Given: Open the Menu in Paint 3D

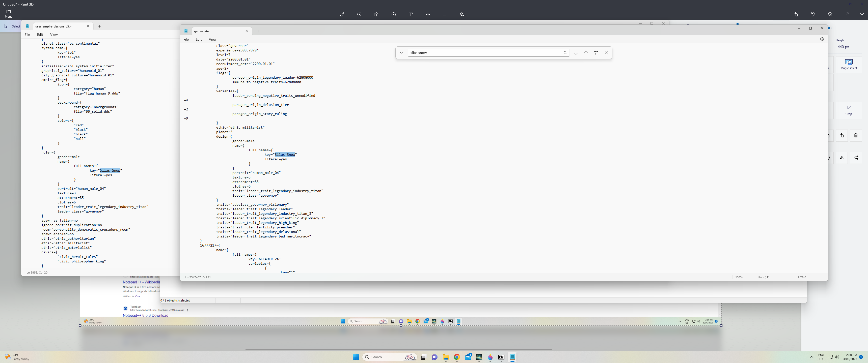Looking at the screenshot, I should click(x=9, y=14).
